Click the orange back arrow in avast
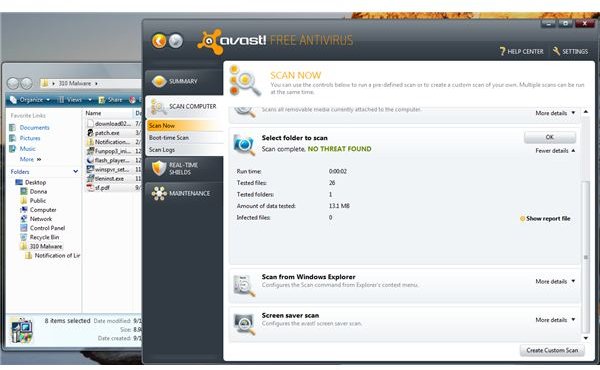The height and width of the screenshot is (370, 600). pos(159,41)
